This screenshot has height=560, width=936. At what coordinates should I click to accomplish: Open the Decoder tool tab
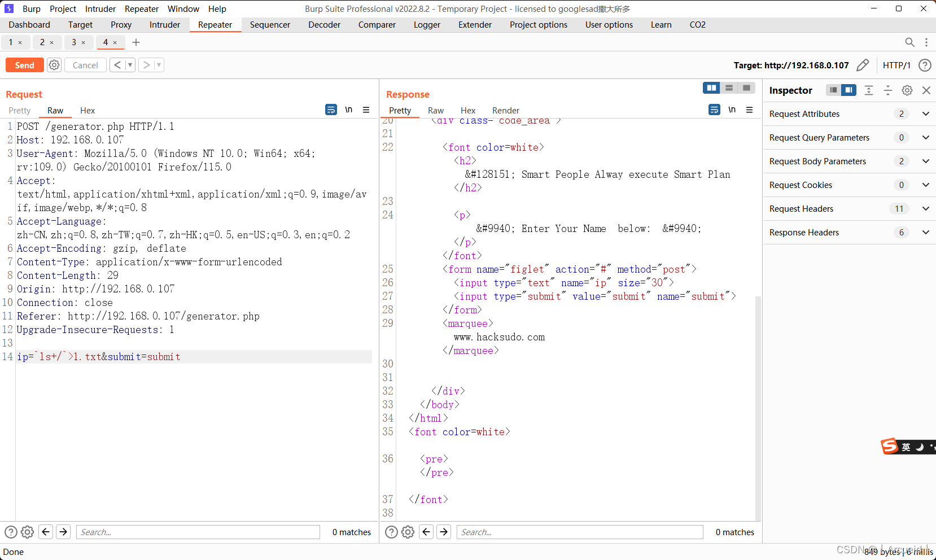tap(325, 25)
